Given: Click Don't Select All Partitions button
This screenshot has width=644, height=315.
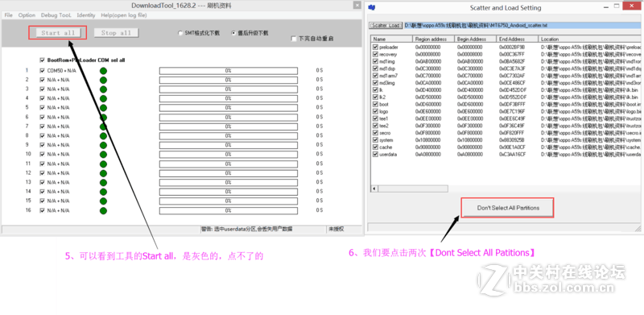Looking at the screenshot, I should pyautogui.click(x=508, y=208).
